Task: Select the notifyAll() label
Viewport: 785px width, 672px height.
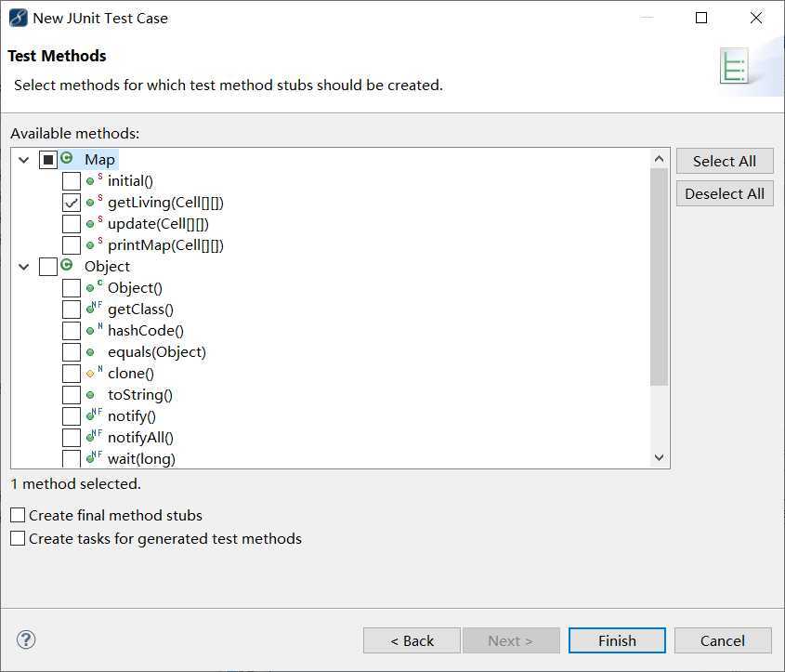Action: (x=140, y=438)
